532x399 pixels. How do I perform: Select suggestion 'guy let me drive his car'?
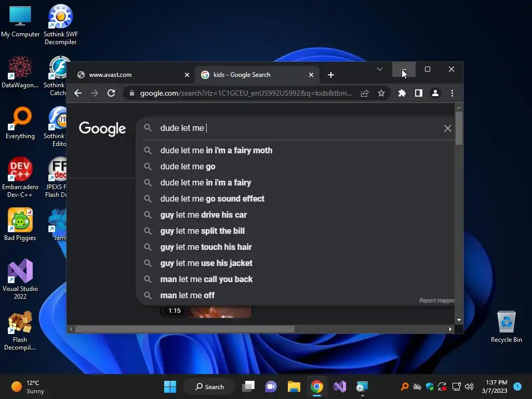[295, 215]
